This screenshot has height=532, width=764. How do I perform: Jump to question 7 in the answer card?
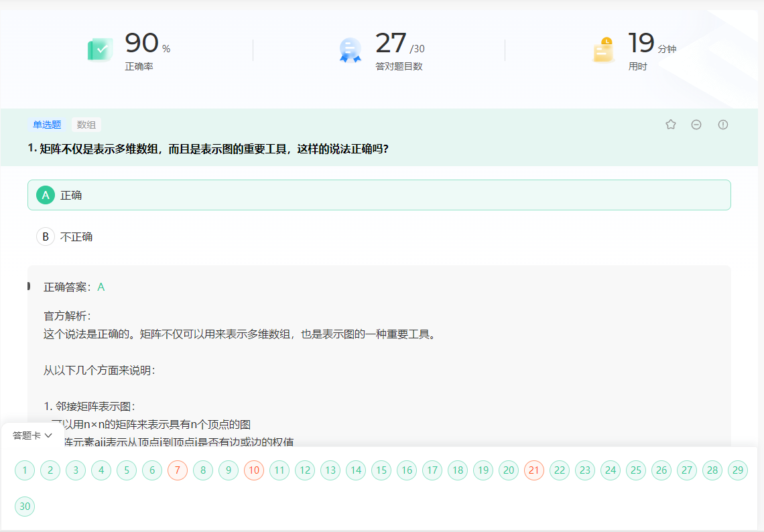[178, 470]
